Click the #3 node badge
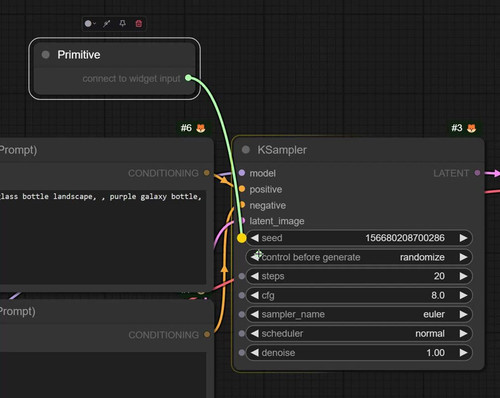 (x=457, y=128)
